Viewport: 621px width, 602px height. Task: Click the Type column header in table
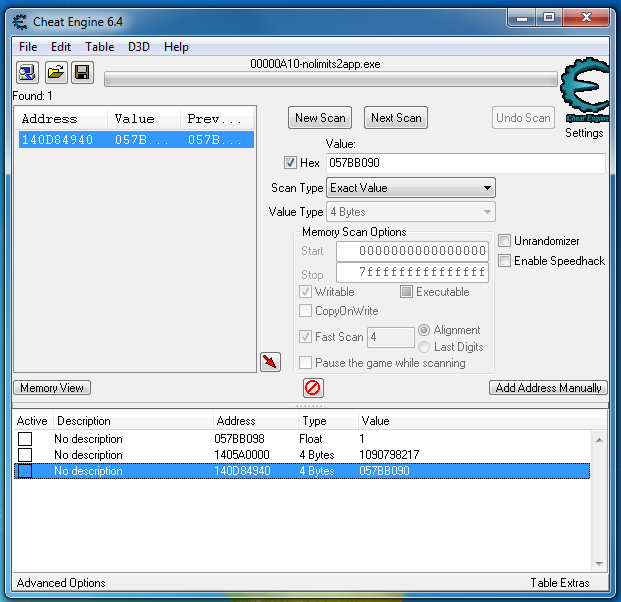tap(328, 421)
